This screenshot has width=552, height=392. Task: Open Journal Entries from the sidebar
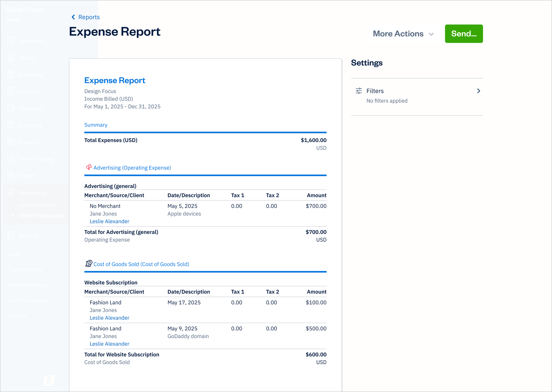(x=36, y=205)
